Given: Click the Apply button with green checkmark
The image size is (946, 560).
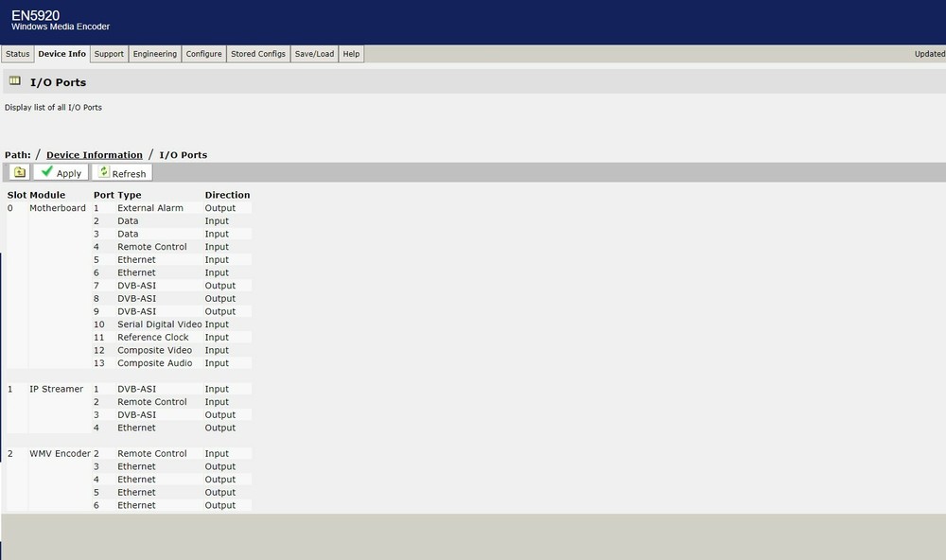Looking at the screenshot, I should (61, 172).
